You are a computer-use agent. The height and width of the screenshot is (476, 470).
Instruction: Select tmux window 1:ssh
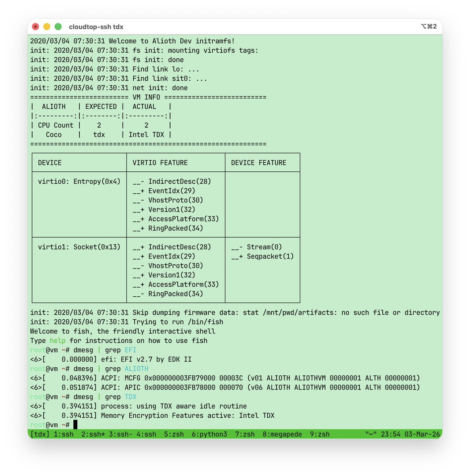[64, 434]
